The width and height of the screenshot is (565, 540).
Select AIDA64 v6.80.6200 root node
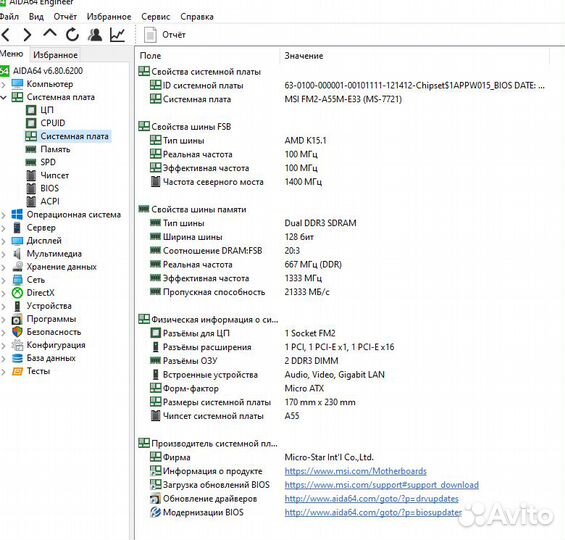point(48,71)
